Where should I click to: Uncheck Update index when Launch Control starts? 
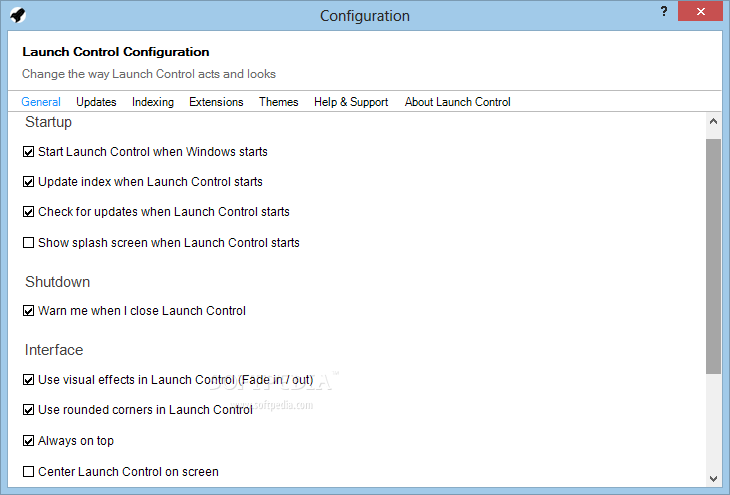pos(28,182)
